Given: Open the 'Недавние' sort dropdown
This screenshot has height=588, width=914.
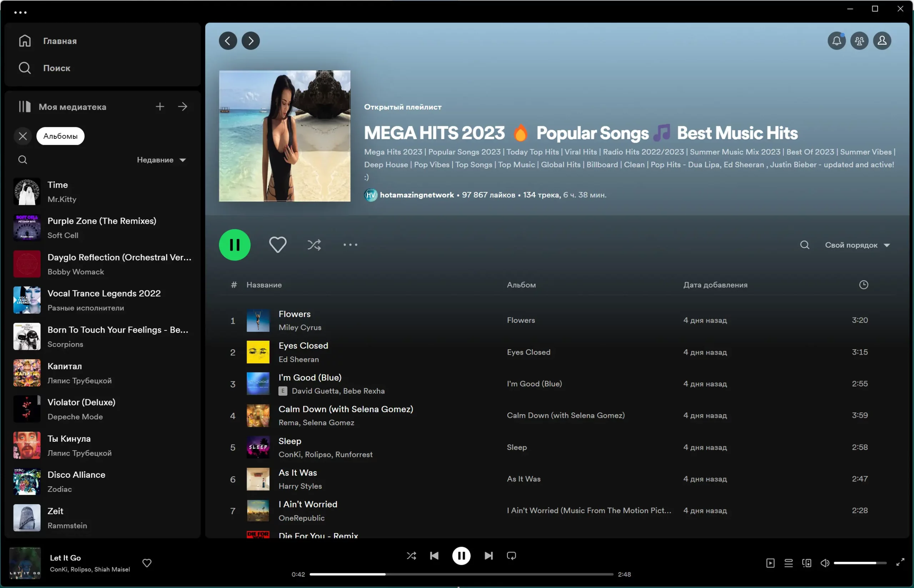Looking at the screenshot, I should click(161, 160).
